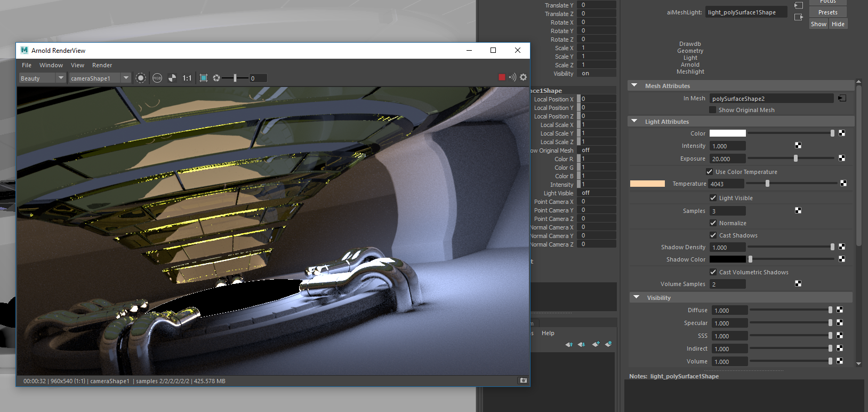Screen dimensions: 868x412
Task: Open the cameraShape1 camera dropdown
Action: 100,78
